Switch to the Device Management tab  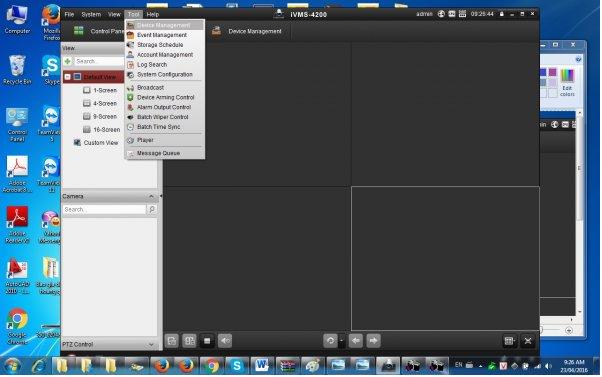click(x=248, y=31)
